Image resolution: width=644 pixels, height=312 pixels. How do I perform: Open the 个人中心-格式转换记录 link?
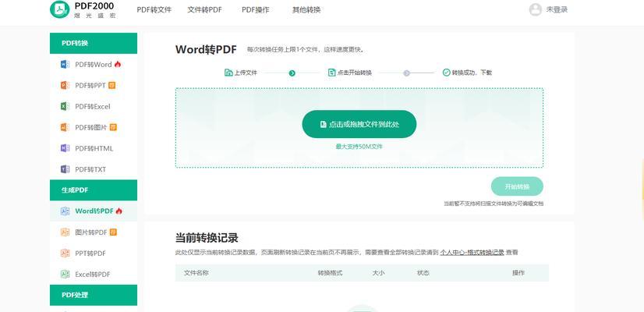[472, 253]
